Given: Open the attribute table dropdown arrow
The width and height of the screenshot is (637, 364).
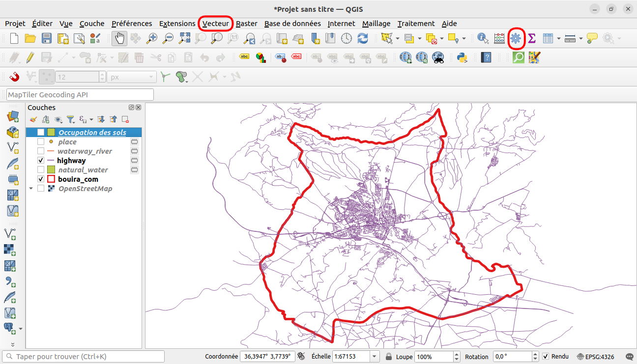Looking at the screenshot, I should click(558, 38).
